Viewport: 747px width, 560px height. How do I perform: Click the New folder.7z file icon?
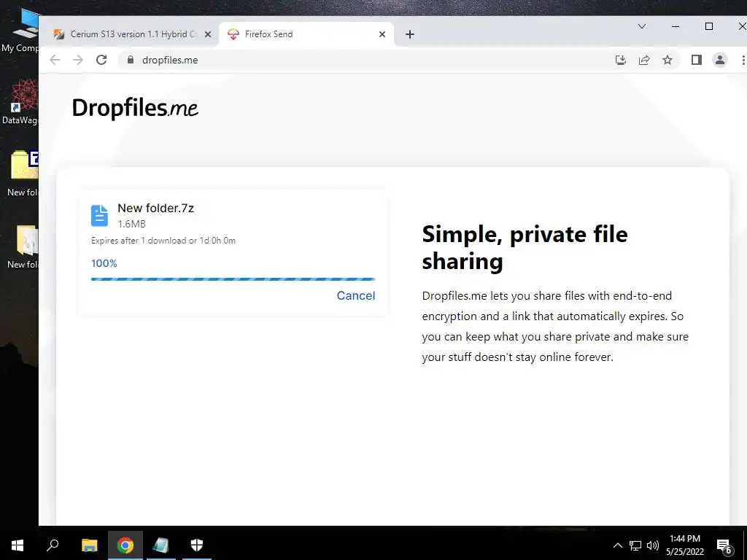(x=99, y=215)
